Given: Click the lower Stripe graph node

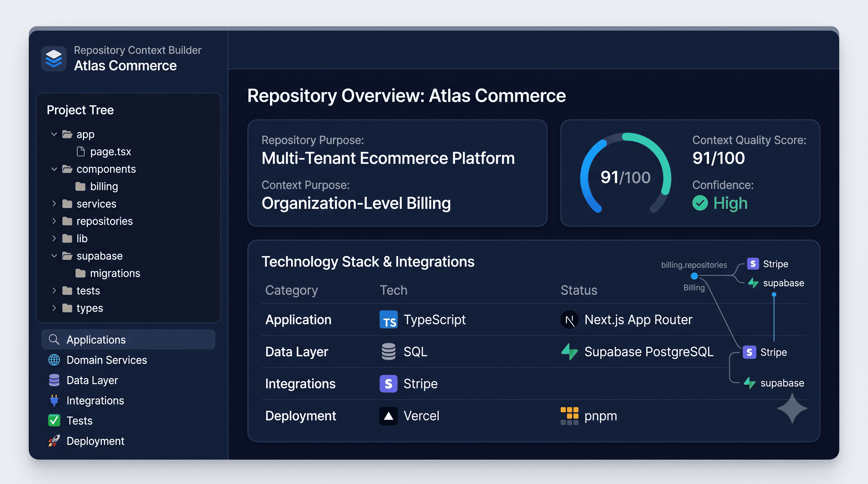Looking at the screenshot, I should [x=765, y=352].
